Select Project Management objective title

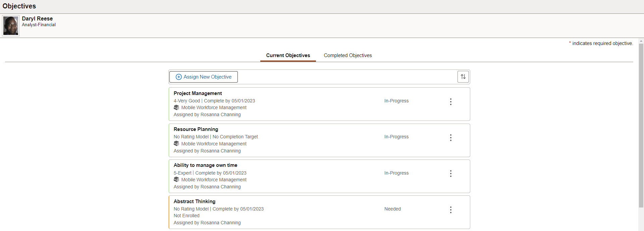click(x=198, y=93)
